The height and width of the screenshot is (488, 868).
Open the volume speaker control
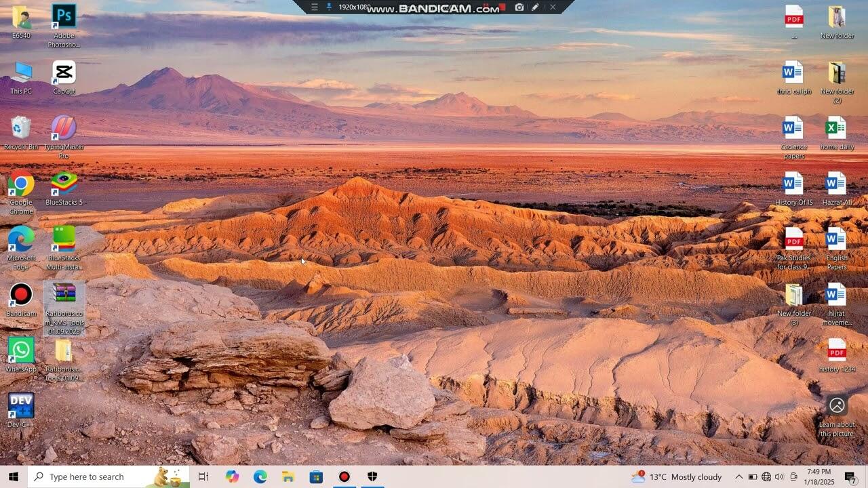(x=779, y=477)
